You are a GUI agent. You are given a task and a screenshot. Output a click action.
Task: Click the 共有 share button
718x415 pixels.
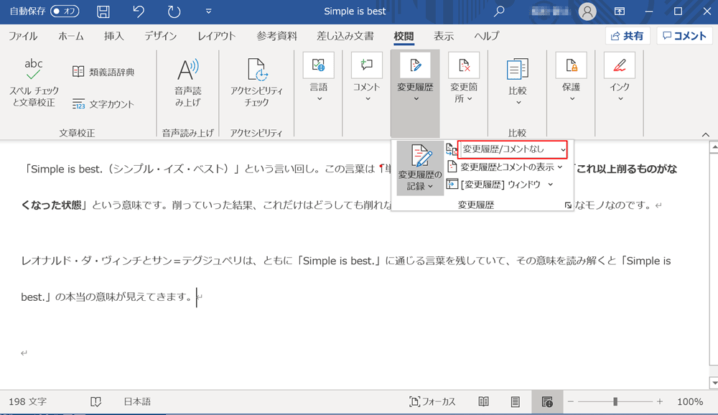coord(627,36)
